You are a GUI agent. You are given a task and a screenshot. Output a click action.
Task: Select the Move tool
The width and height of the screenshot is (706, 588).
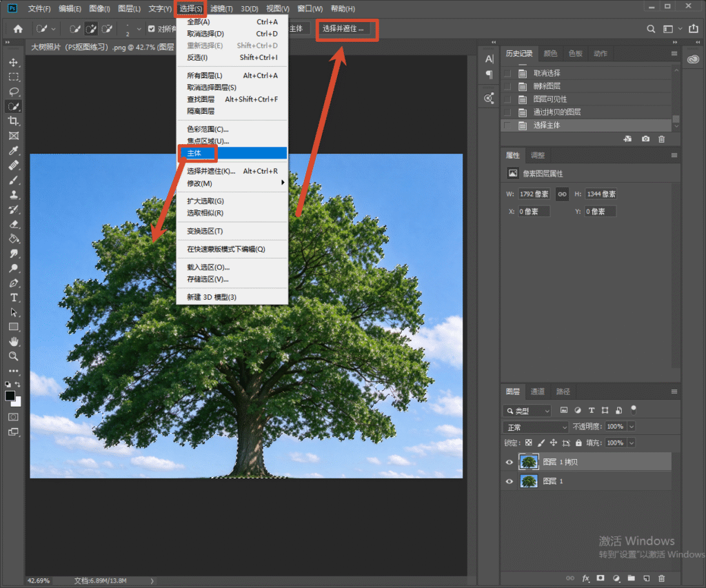coord(14,62)
